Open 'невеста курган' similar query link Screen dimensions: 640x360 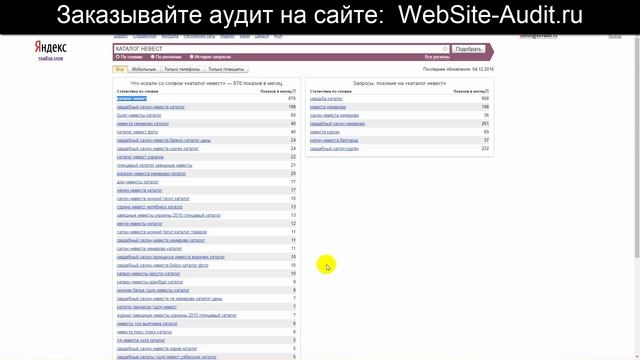click(x=324, y=132)
